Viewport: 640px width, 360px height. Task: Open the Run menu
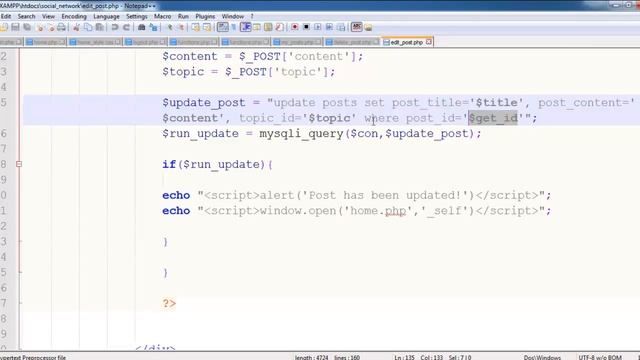183,16
